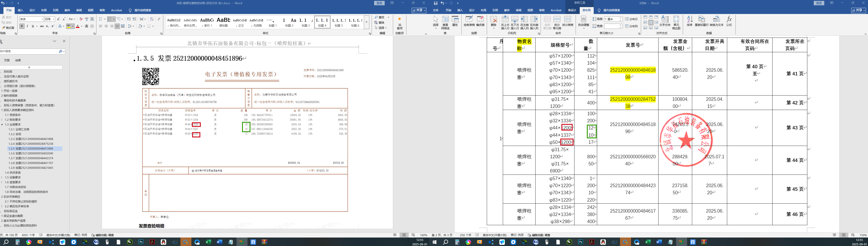The height and width of the screenshot is (246, 868).
Task: Collapse the 1.3 业绩要求 heading in navigation
Action: 2,124
